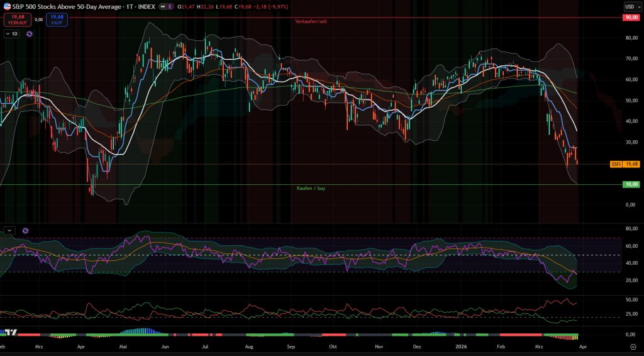This screenshot has width=644, height=356.
Task: Click the purple refresh icon beside the 10 indicator count
Action: click(29, 33)
